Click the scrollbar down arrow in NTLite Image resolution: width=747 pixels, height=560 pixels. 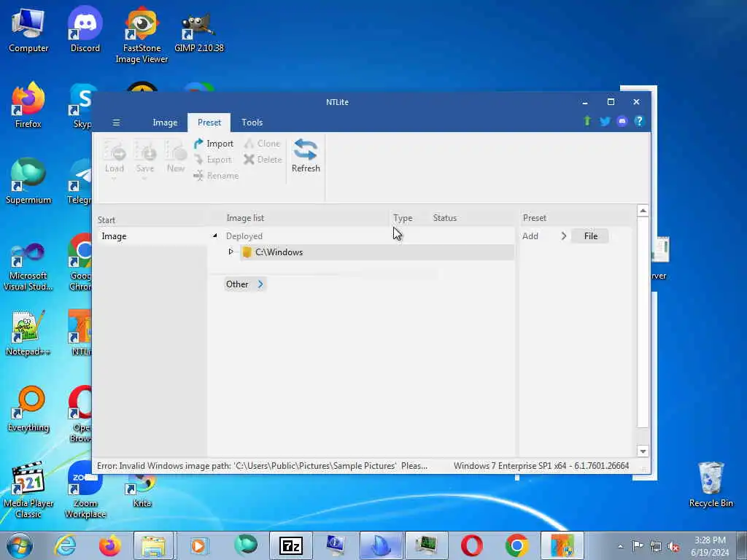[x=643, y=451]
